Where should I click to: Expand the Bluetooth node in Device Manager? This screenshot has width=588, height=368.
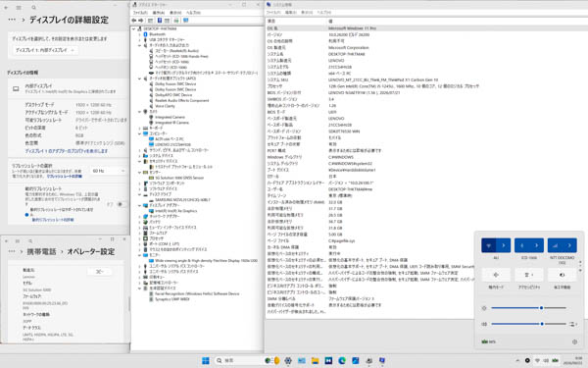point(139,34)
